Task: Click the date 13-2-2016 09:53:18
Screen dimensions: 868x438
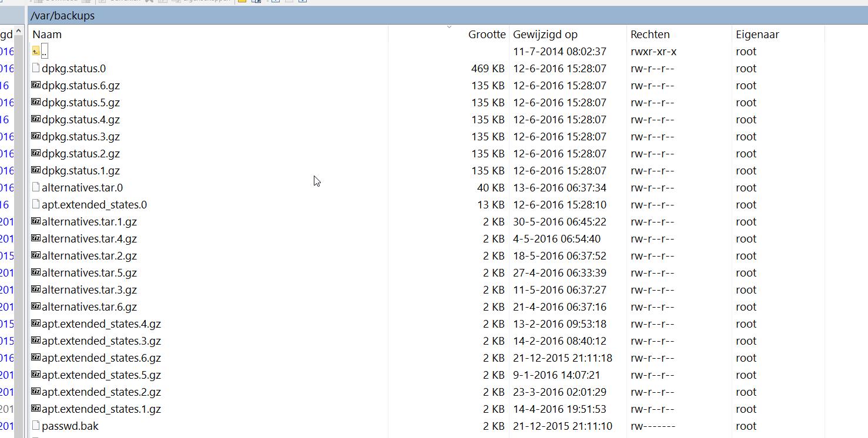Action: tap(559, 324)
